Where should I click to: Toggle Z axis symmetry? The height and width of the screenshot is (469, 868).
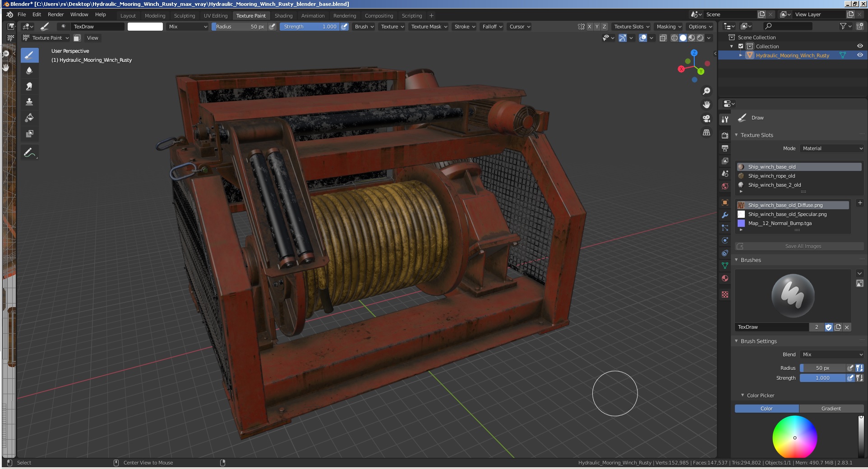(605, 27)
